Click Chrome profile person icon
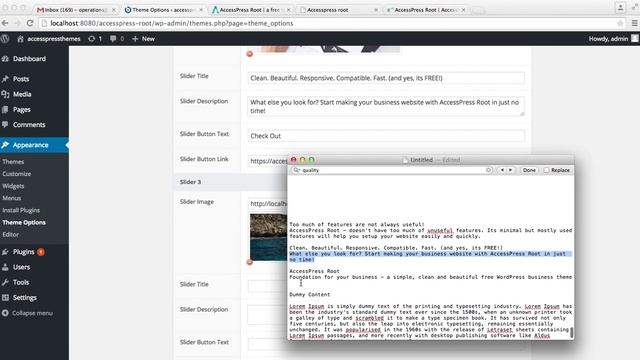640x360 pixels. (x=620, y=7)
